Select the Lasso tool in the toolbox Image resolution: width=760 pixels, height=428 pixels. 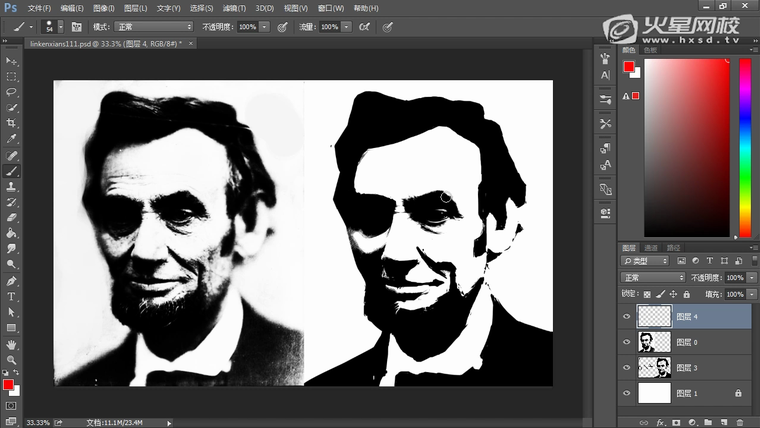pos(12,92)
